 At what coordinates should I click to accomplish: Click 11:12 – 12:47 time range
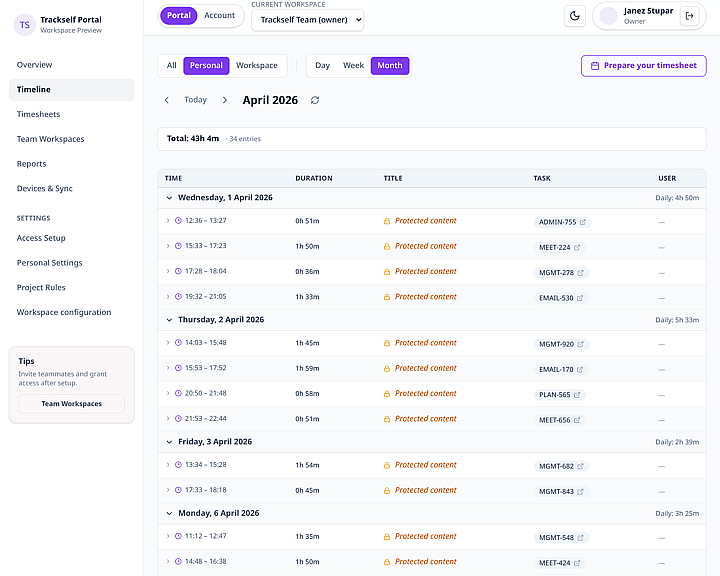[205, 536]
